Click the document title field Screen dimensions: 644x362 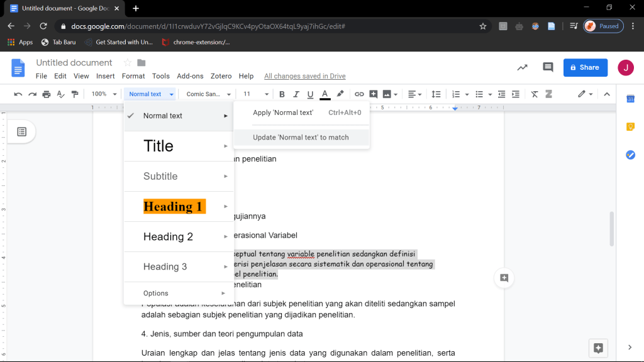coord(74,63)
